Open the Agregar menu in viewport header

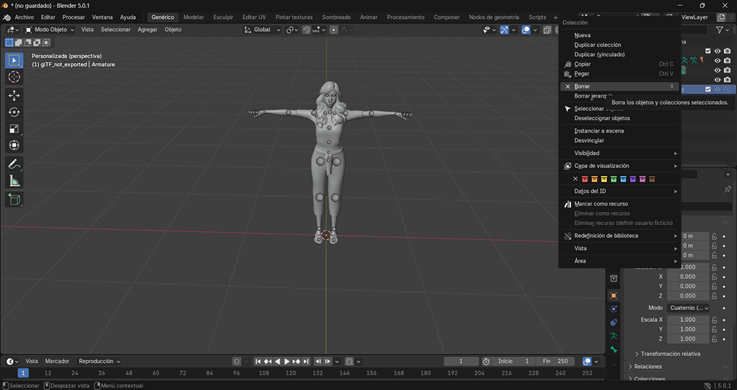click(x=147, y=30)
